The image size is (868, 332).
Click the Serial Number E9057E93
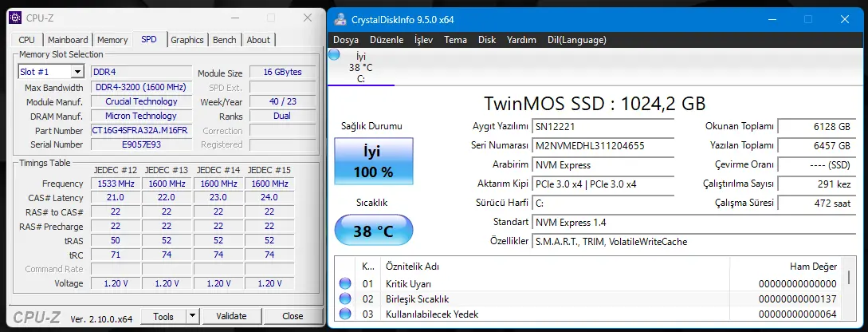[142, 144]
